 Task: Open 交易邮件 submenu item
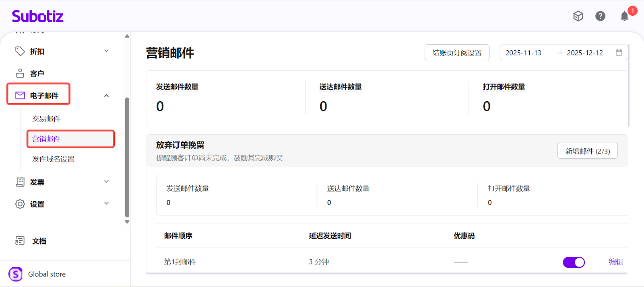[x=46, y=119]
